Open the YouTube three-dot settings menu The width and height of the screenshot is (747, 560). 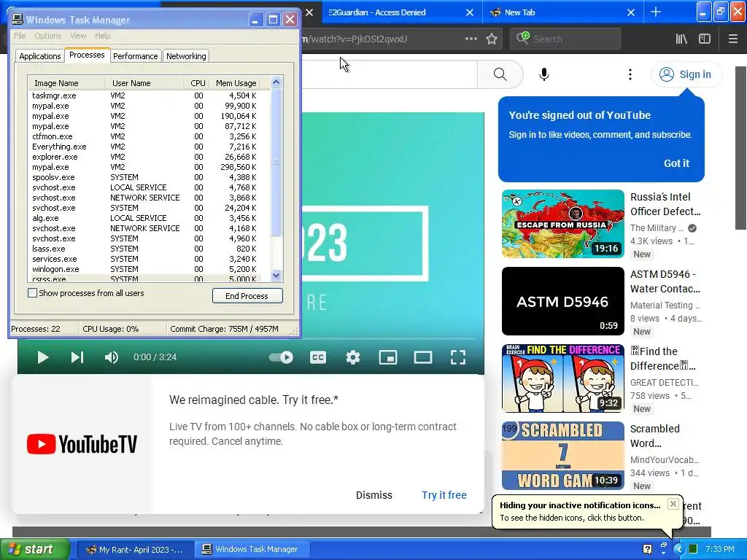click(630, 74)
